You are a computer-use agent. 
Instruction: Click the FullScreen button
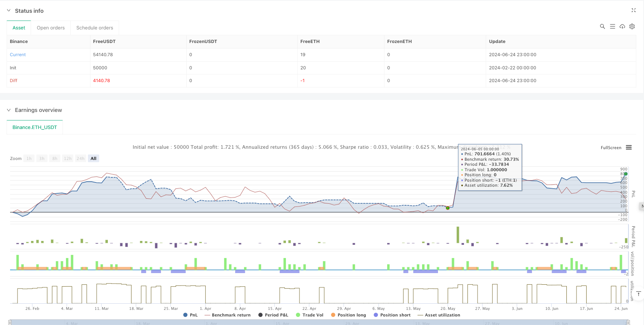611,148
